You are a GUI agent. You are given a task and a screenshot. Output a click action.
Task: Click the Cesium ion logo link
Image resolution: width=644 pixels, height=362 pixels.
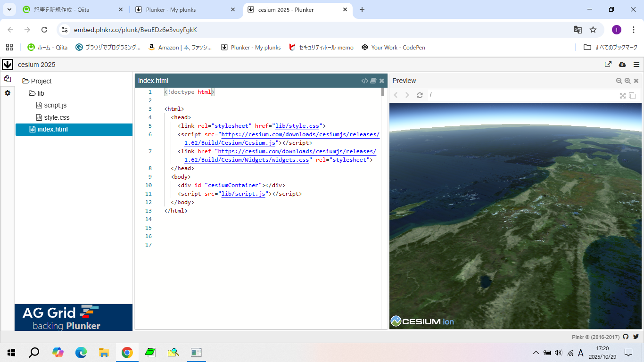[422, 321]
